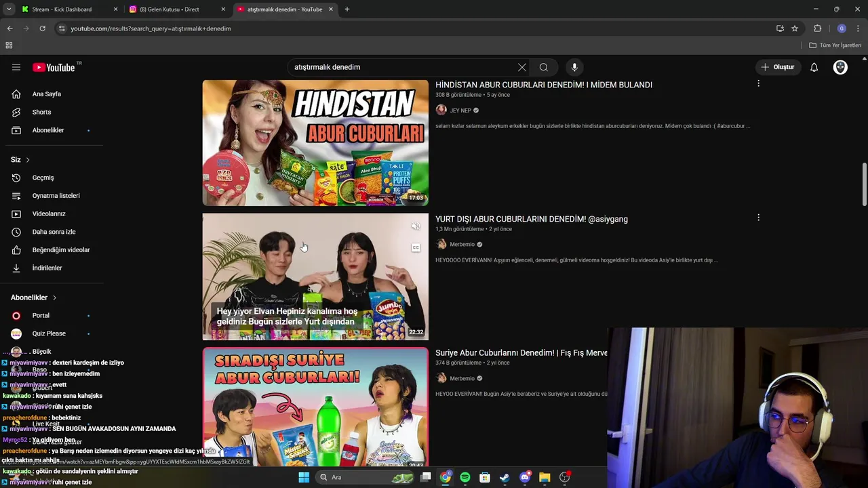Open the tab search dropdown arrow in Chrome

(x=9, y=9)
